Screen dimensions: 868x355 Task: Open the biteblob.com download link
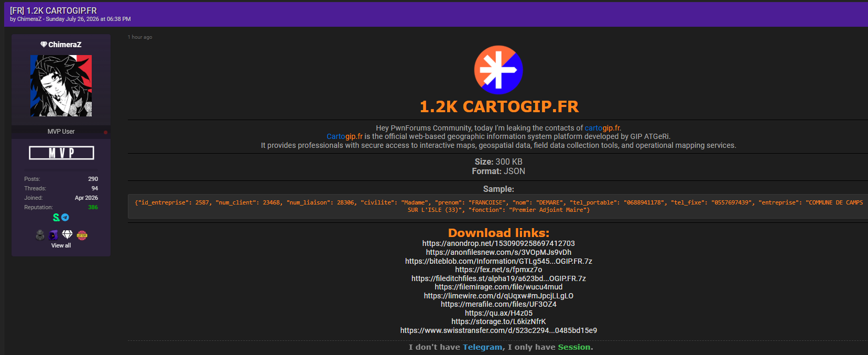click(498, 261)
